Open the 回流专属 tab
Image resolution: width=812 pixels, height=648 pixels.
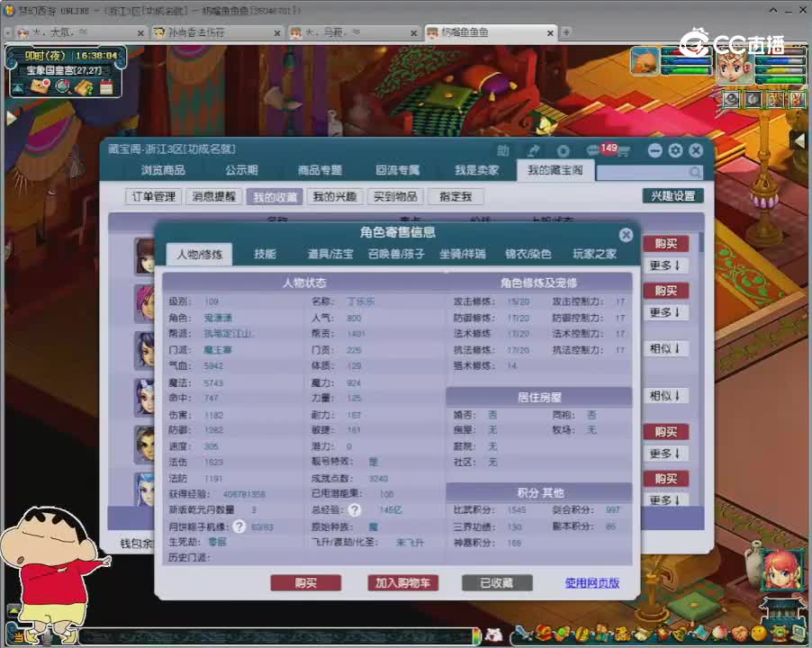(x=397, y=170)
